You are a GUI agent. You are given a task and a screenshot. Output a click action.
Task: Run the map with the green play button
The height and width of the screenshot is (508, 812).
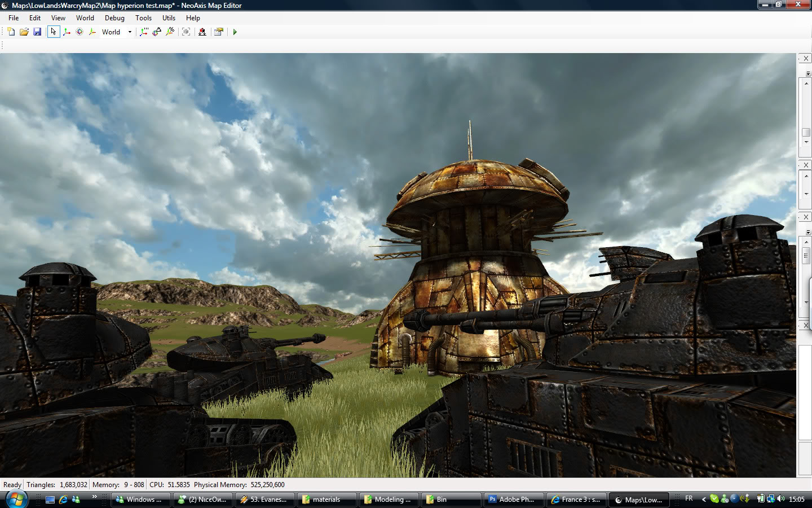click(x=235, y=32)
